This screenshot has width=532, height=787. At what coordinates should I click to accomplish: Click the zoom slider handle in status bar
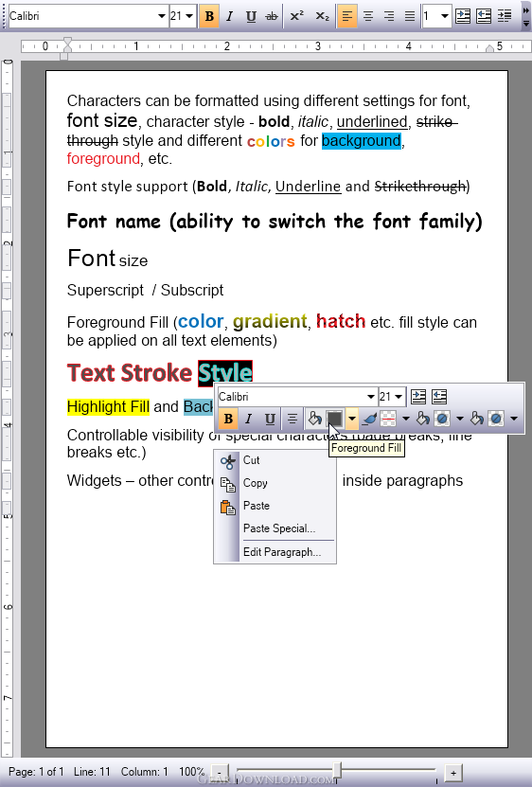[338, 771]
